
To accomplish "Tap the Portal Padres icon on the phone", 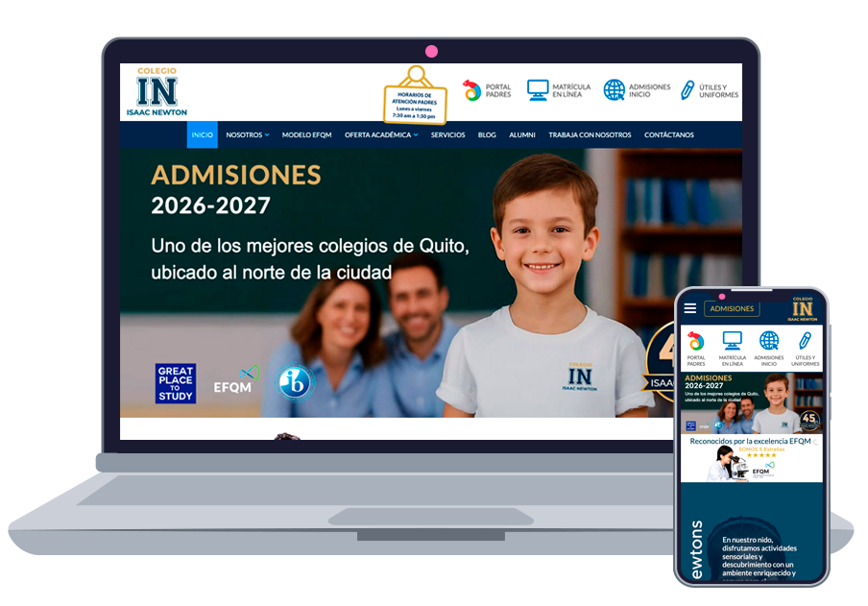I will [696, 343].
